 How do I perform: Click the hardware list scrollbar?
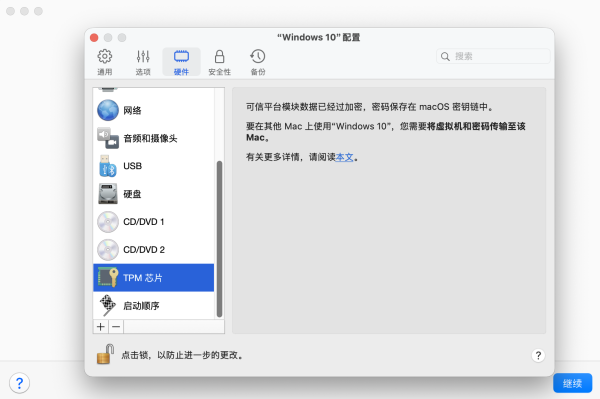pyautogui.click(x=219, y=239)
